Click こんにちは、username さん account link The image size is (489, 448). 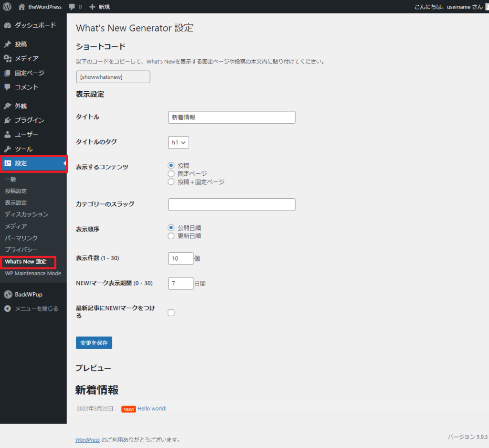click(448, 7)
